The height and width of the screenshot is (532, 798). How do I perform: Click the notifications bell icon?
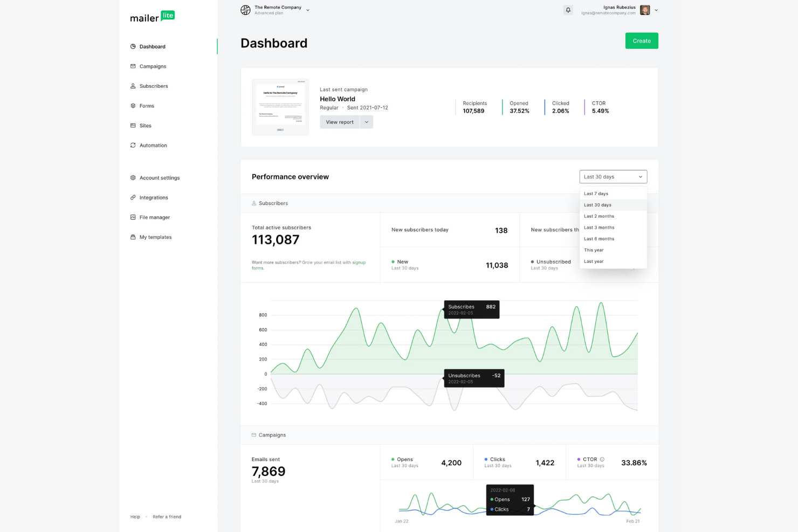568,10
